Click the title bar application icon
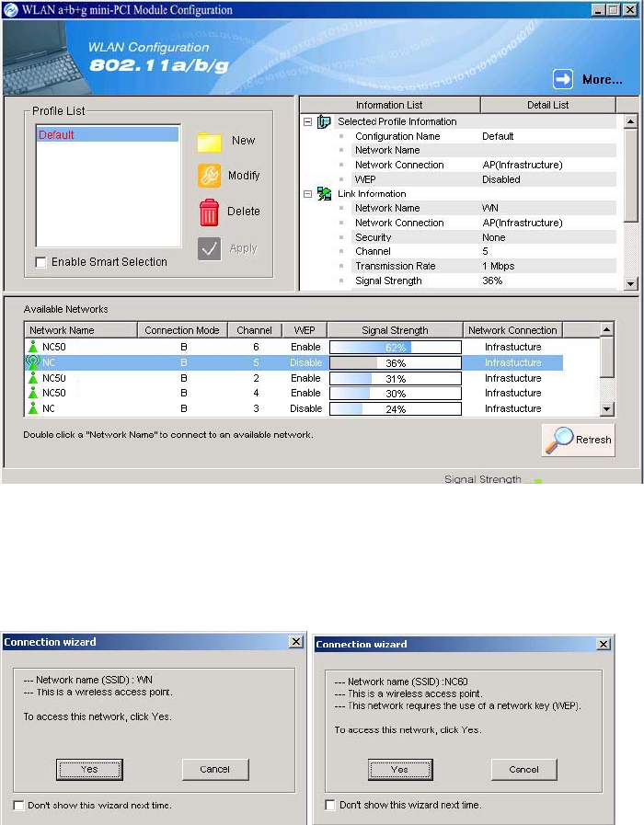 (x=10, y=10)
